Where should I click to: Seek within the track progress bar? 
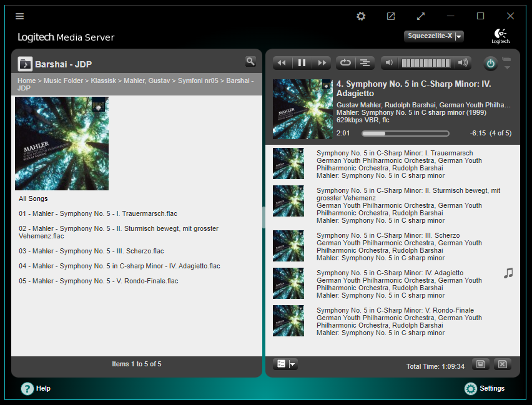[405, 134]
